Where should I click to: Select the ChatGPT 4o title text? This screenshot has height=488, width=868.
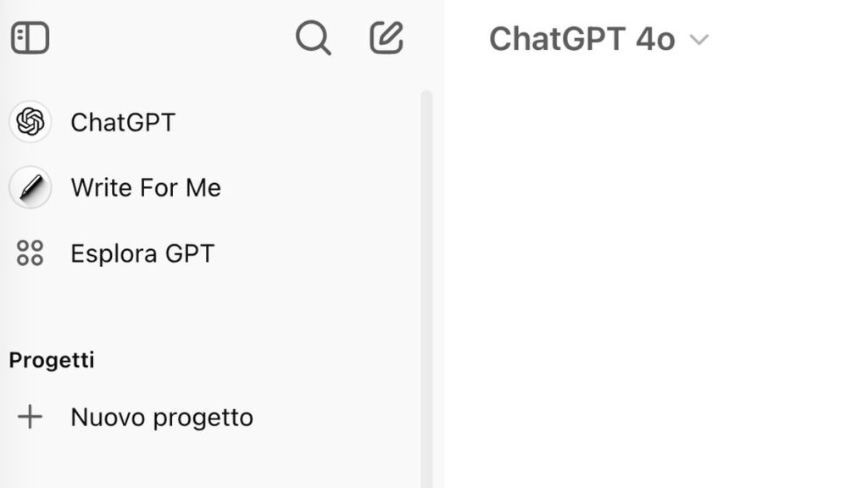[583, 38]
